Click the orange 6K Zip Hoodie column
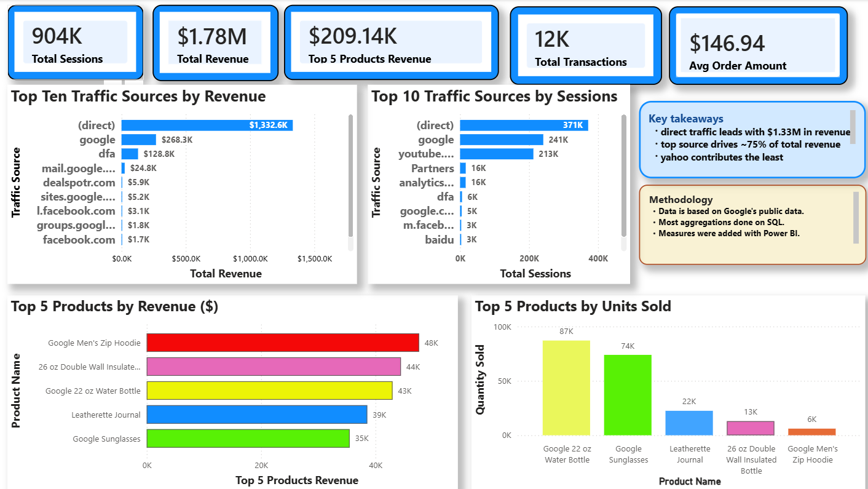868x489 pixels. [x=812, y=432]
